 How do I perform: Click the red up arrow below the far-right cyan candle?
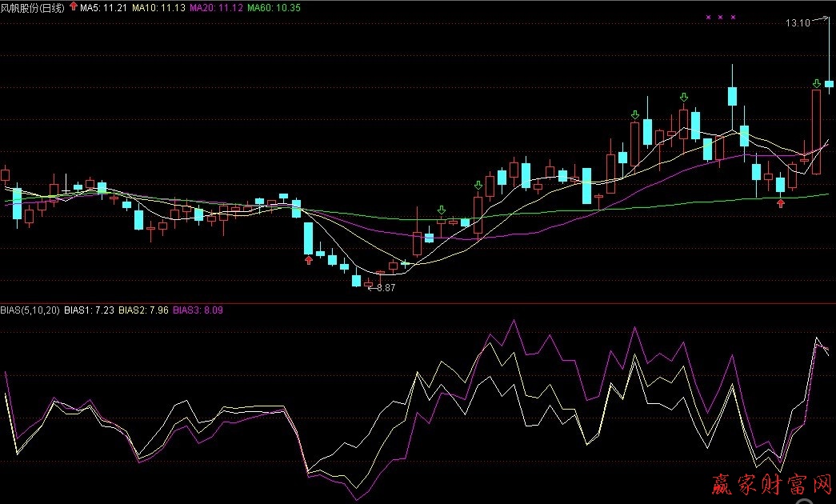(x=781, y=203)
